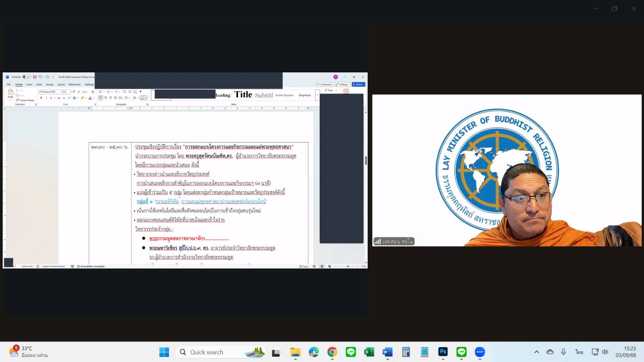Click the Focus mode button
The image size is (644, 362).
(x=304, y=267)
